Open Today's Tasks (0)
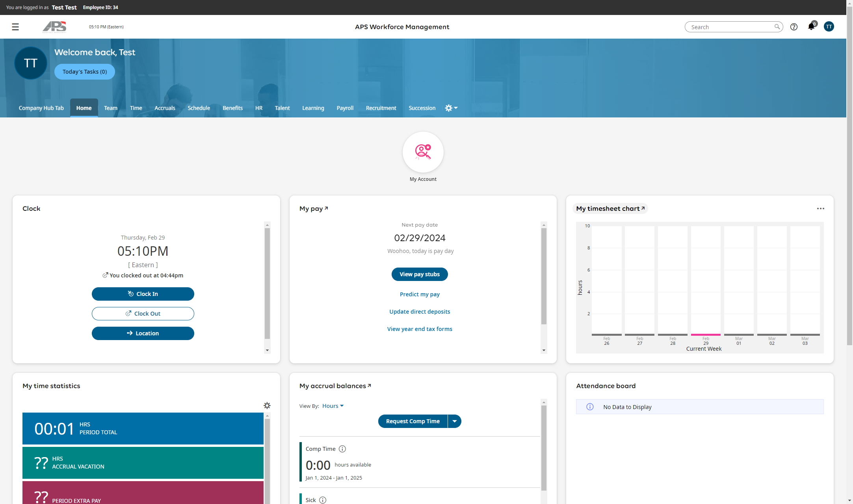 click(85, 72)
